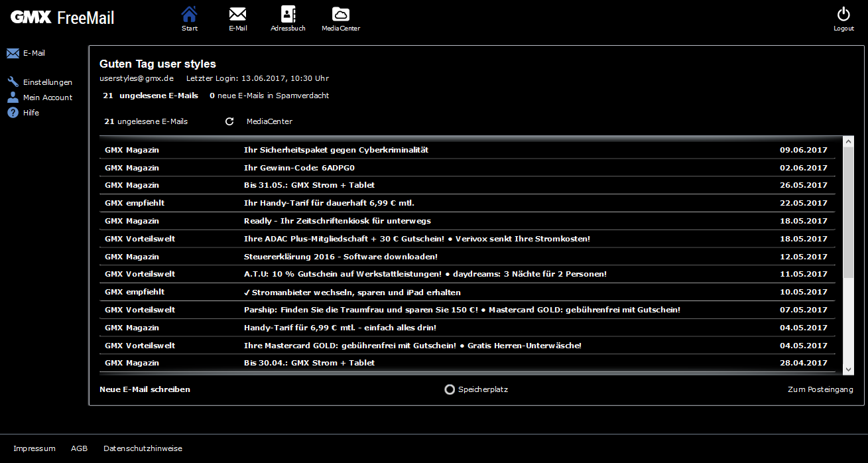
Task: Click 'Guten Tag user styles' greeting
Action: (x=158, y=64)
